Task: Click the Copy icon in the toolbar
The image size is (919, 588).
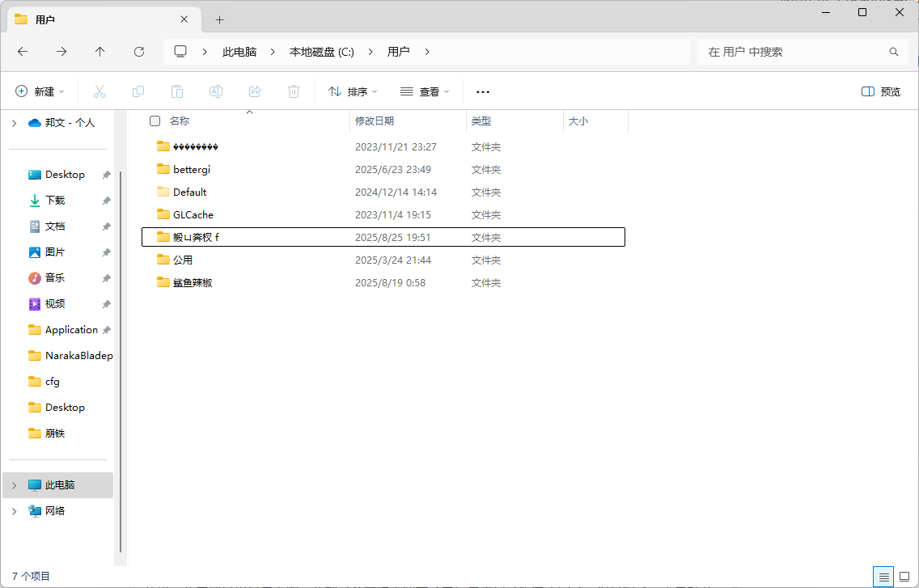Action: pos(138,91)
